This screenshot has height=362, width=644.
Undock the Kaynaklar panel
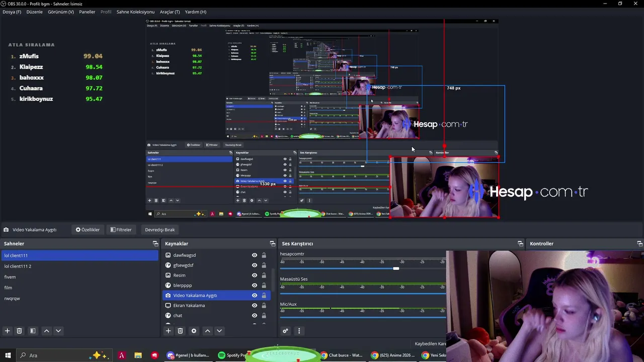click(x=273, y=243)
